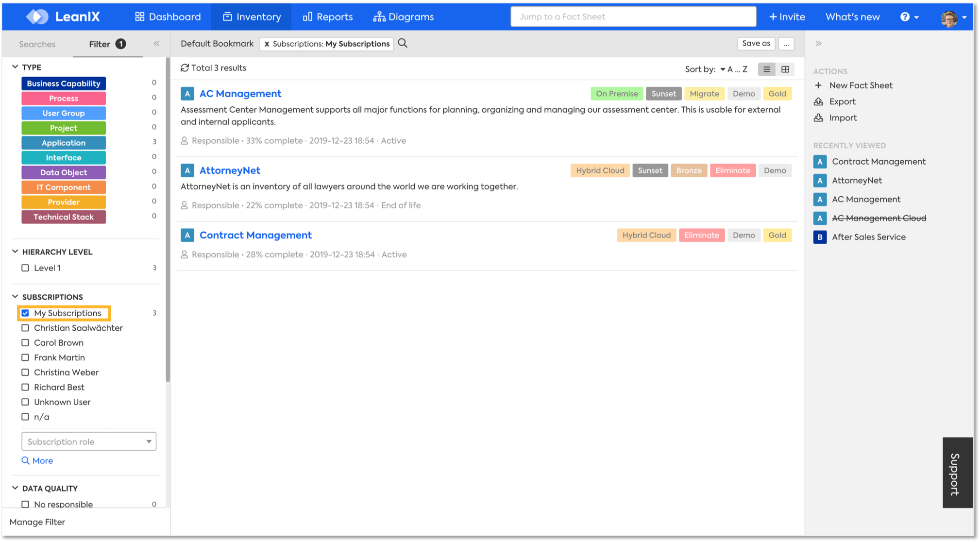
Task: Switch to list view layout icon
Action: pos(766,69)
